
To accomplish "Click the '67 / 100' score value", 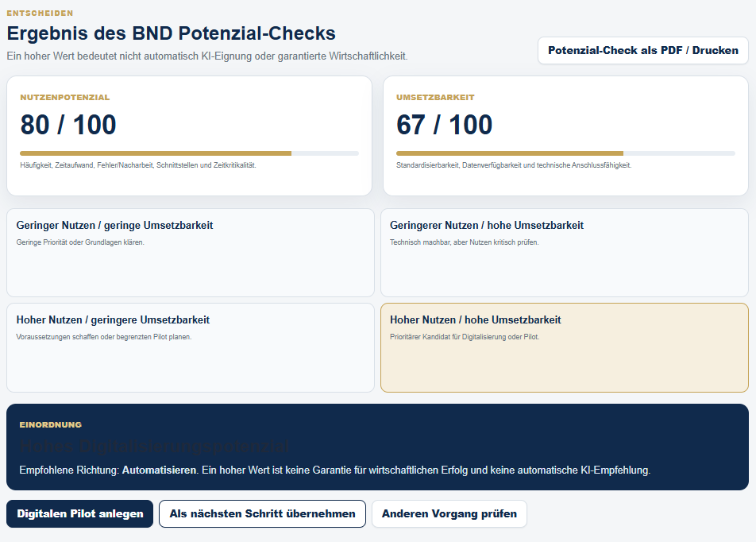I will [444, 125].
